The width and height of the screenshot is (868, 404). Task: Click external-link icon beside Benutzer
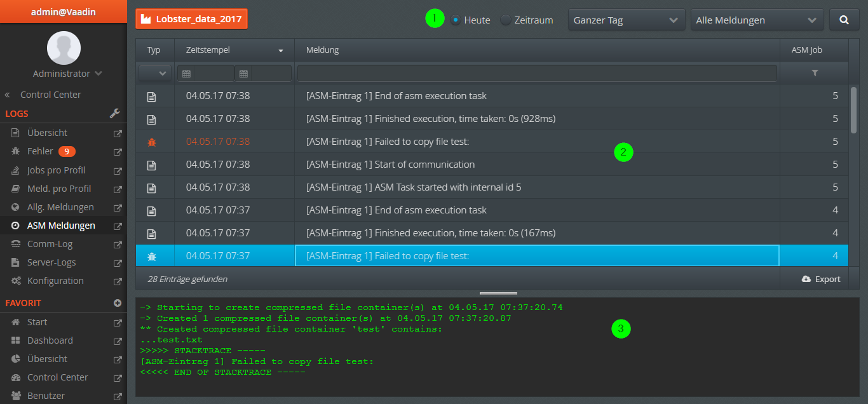coord(118,396)
